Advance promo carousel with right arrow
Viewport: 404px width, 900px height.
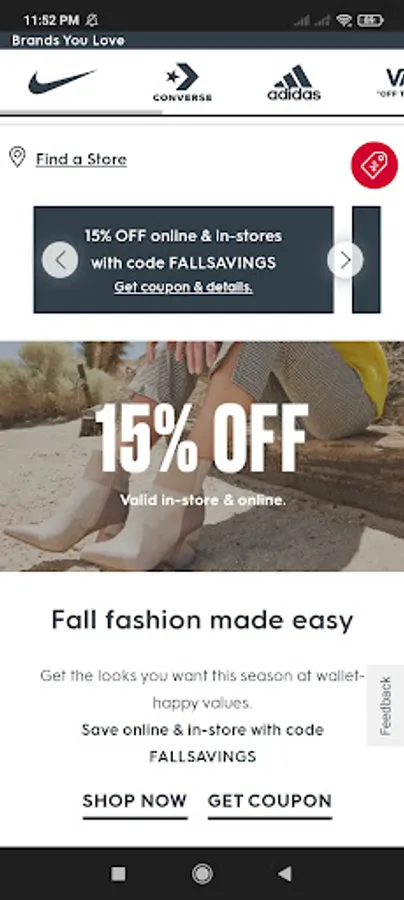pos(345,260)
